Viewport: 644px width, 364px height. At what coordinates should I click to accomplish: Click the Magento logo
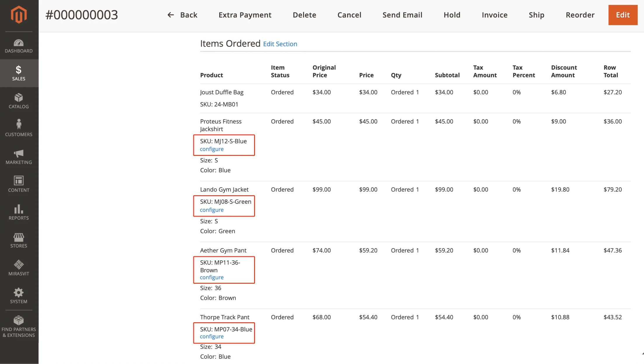[18, 14]
